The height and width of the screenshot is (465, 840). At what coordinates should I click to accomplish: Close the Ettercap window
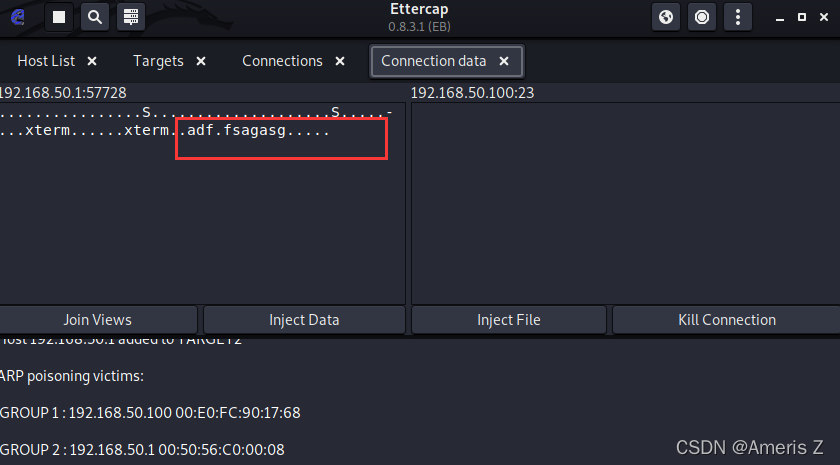824,18
